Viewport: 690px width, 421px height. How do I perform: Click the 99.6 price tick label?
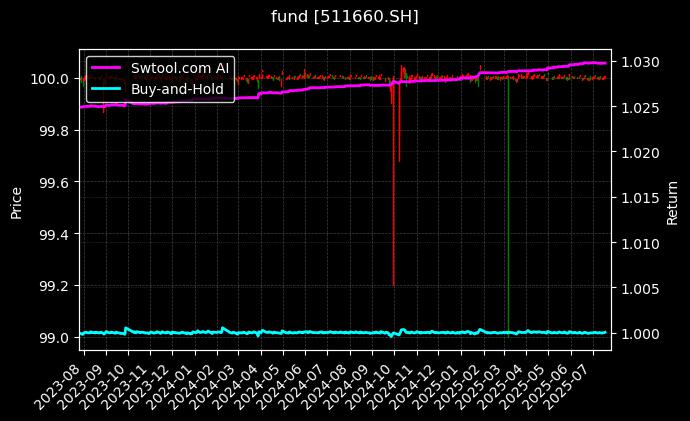click(50, 182)
